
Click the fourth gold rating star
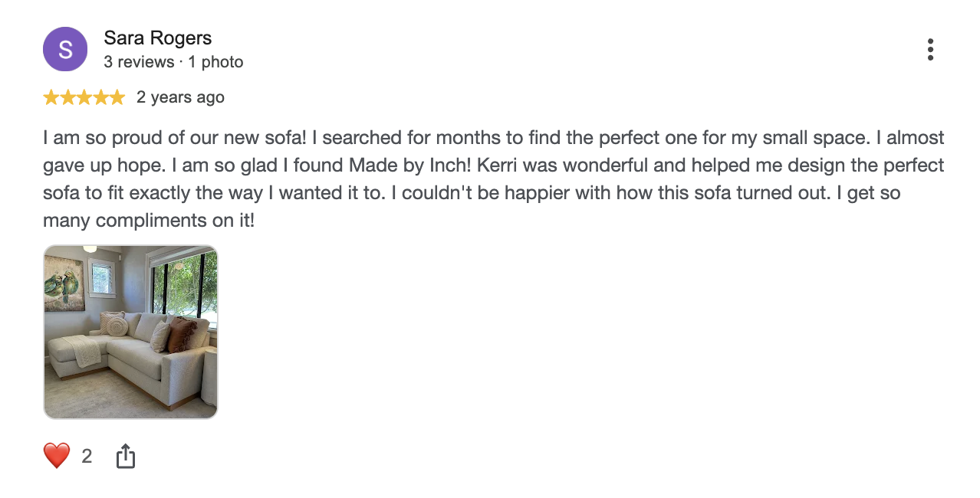100,97
